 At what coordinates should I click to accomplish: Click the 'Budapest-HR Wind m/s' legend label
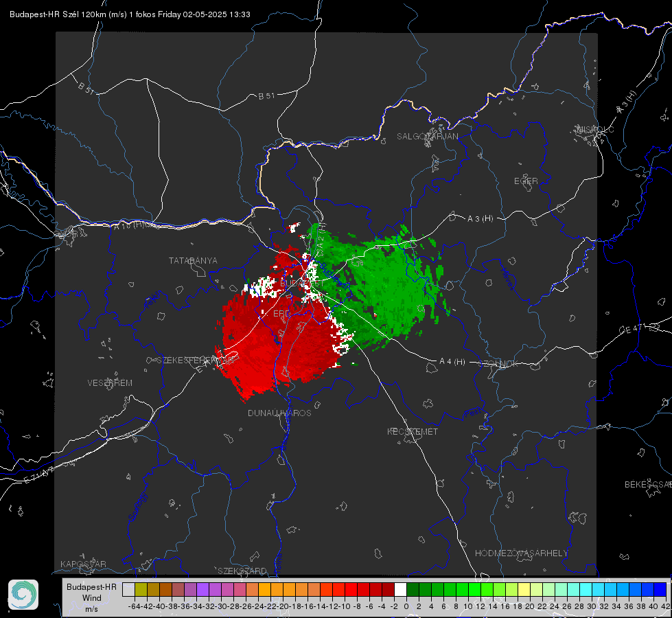pyautogui.click(x=92, y=597)
